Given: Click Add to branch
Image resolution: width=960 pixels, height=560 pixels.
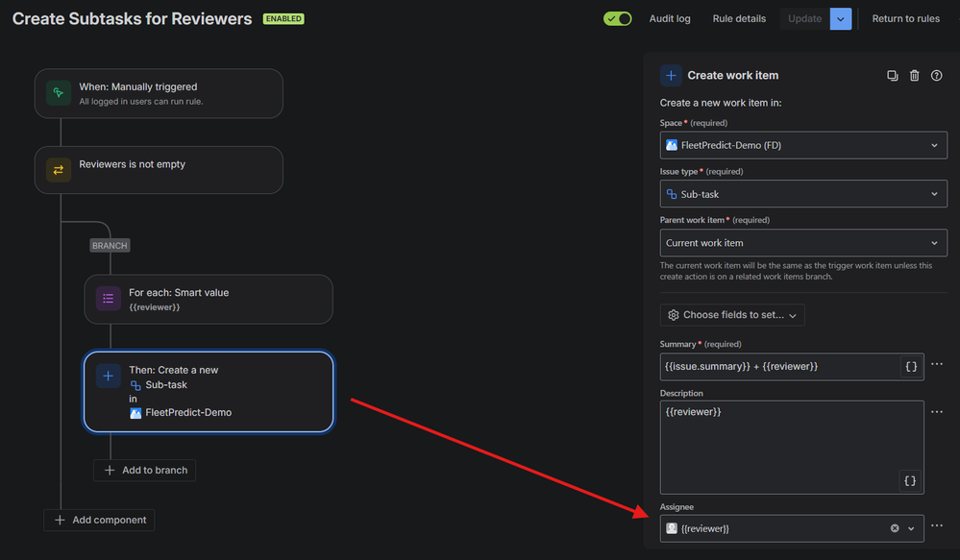Looking at the screenshot, I should pyautogui.click(x=144, y=470).
